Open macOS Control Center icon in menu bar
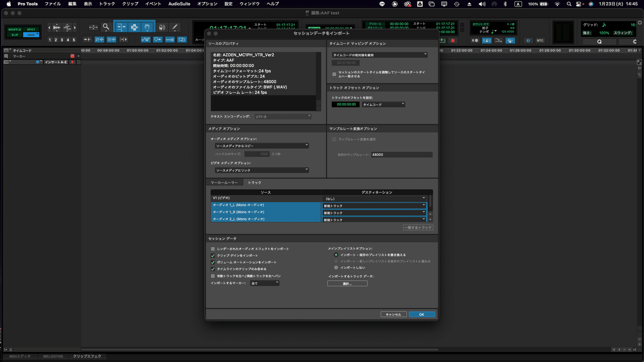Viewport: 644px width, 362px height. tap(580, 4)
